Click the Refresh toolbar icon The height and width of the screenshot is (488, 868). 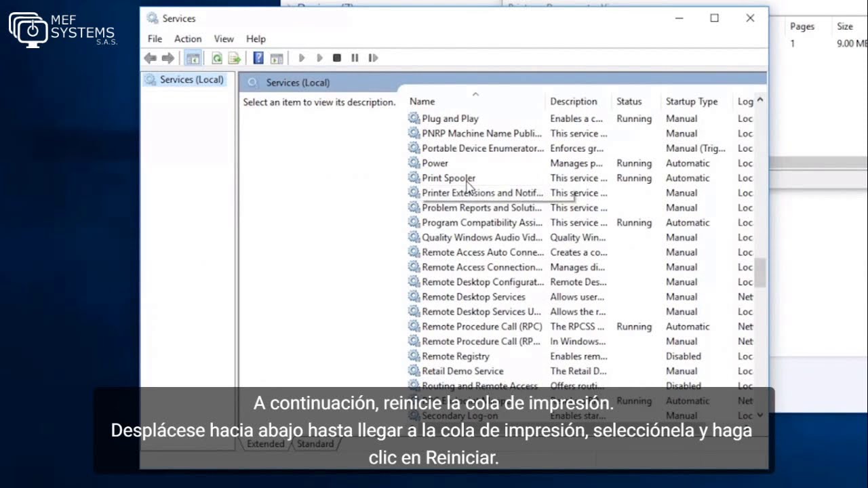[217, 58]
